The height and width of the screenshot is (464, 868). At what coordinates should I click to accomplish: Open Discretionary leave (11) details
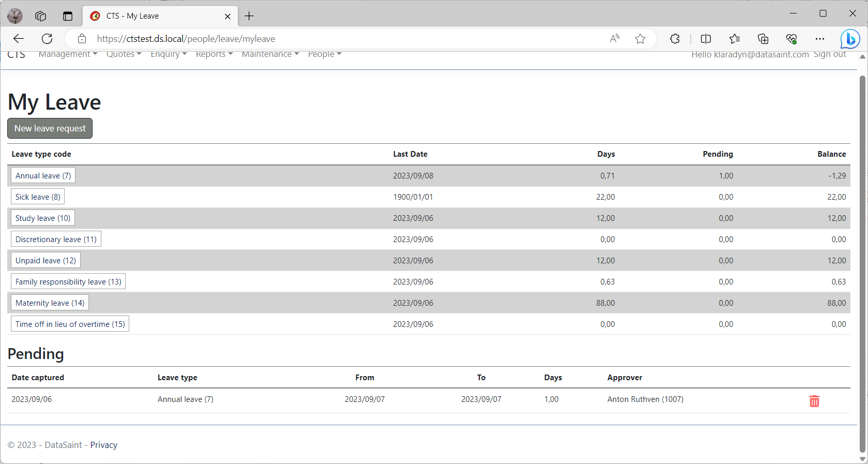click(56, 239)
